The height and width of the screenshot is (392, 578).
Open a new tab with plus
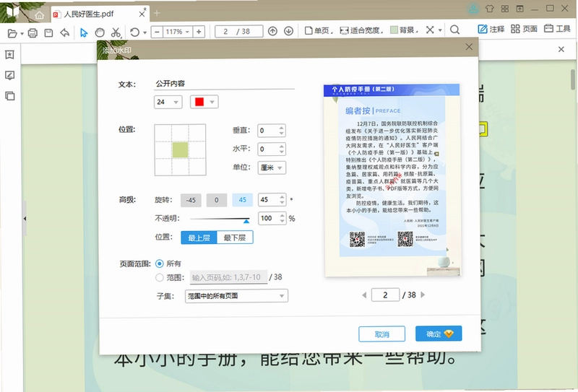(157, 13)
